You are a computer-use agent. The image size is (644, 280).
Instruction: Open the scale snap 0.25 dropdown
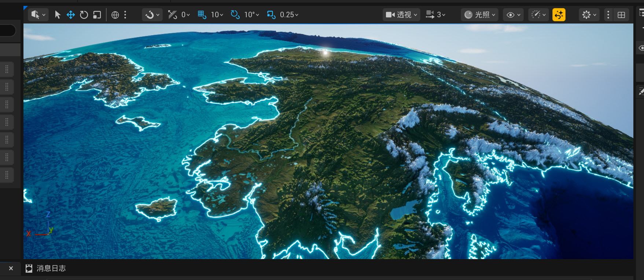click(x=289, y=15)
